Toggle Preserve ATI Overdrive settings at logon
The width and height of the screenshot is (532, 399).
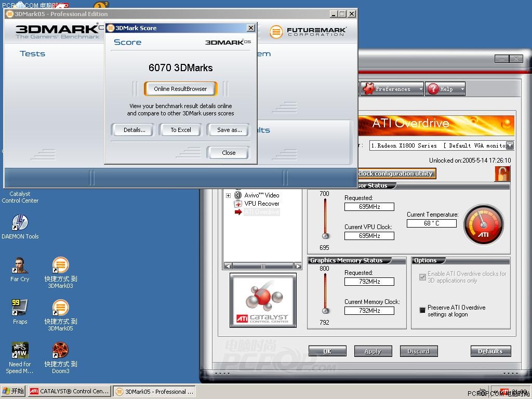click(x=422, y=310)
